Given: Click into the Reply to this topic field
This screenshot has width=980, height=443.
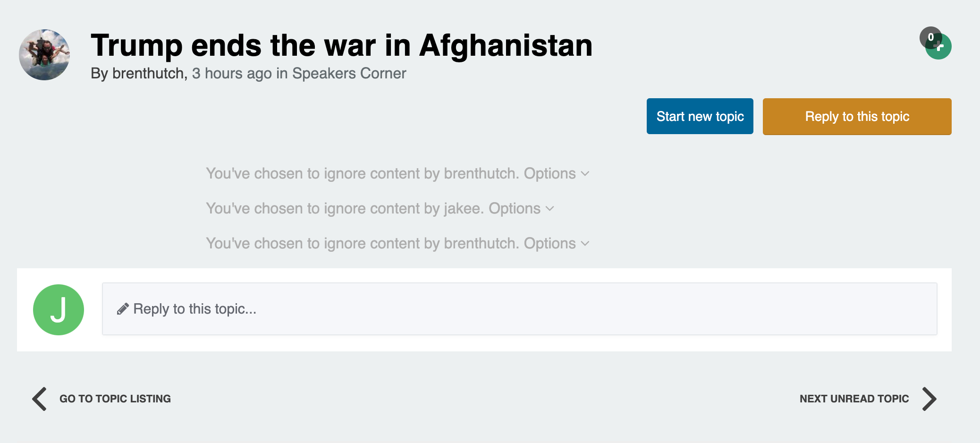Looking at the screenshot, I should (520, 309).
